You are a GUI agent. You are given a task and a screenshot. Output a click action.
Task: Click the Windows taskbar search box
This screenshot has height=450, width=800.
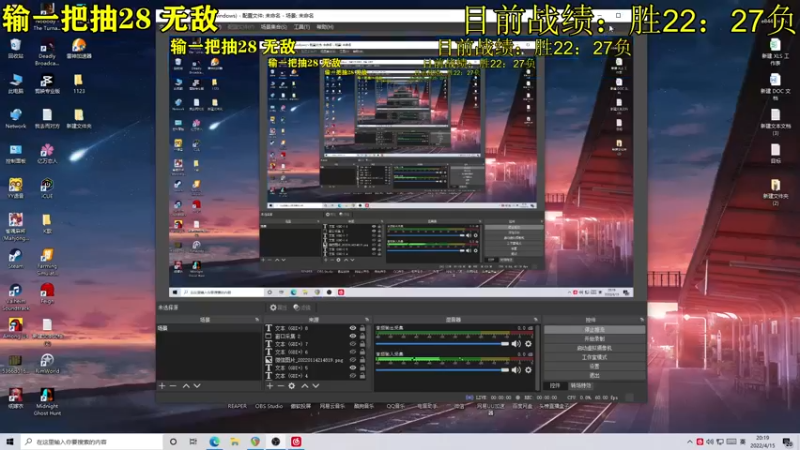(x=92, y=441)
